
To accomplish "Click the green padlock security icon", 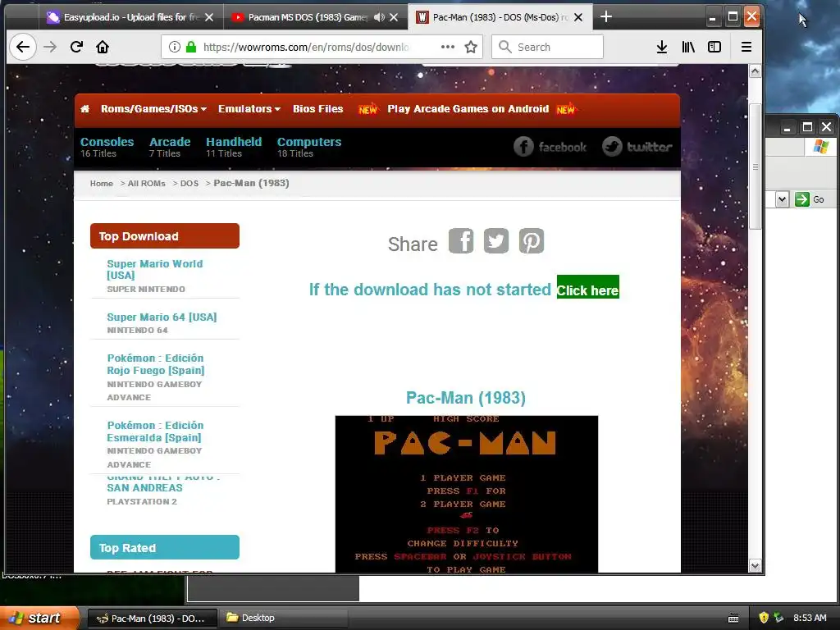I will click(191, 47).
